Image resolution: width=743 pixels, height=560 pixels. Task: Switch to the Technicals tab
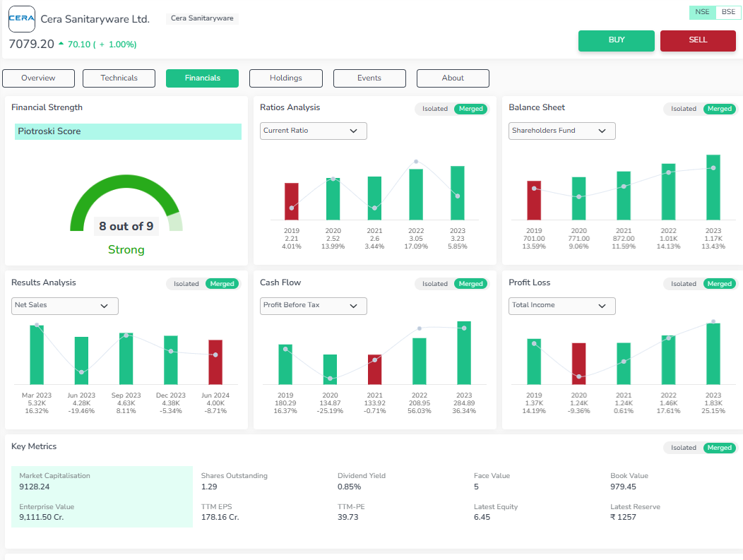tap(119, 78)
